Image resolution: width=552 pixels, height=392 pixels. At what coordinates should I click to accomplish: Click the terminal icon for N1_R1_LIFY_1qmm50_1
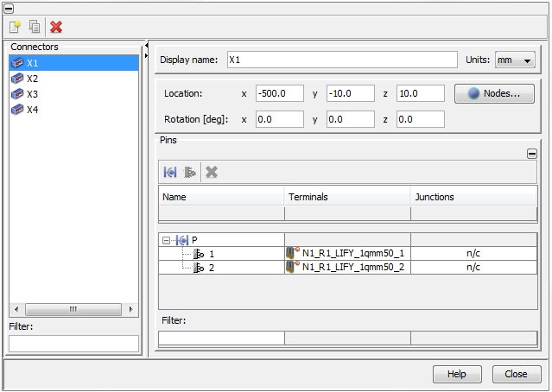click(x=293, y=253)
